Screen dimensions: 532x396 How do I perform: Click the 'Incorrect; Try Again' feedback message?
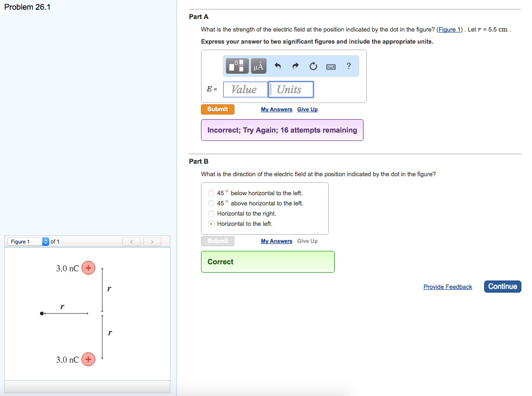tap(282, 130)
